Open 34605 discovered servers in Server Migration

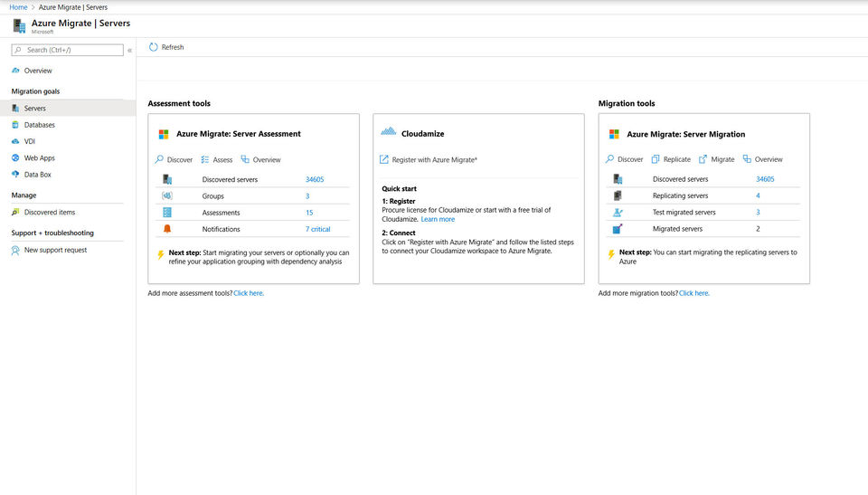(765, 179)
